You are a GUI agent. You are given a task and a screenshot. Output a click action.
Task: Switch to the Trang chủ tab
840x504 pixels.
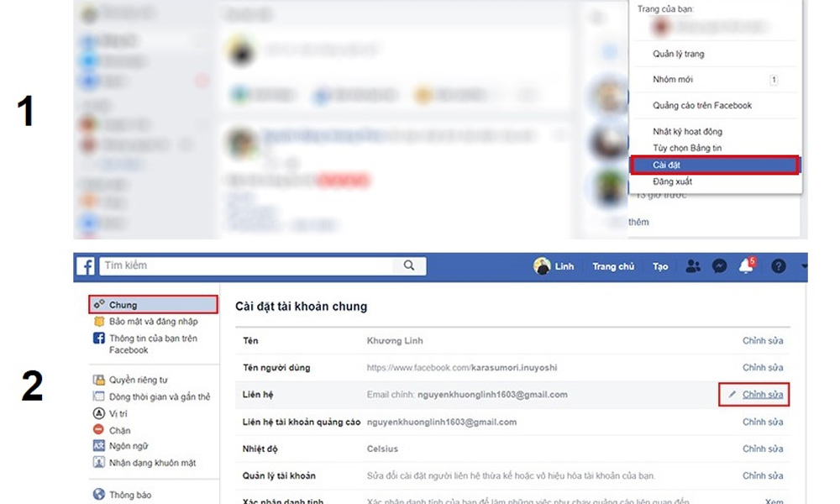tap(613, 265)
